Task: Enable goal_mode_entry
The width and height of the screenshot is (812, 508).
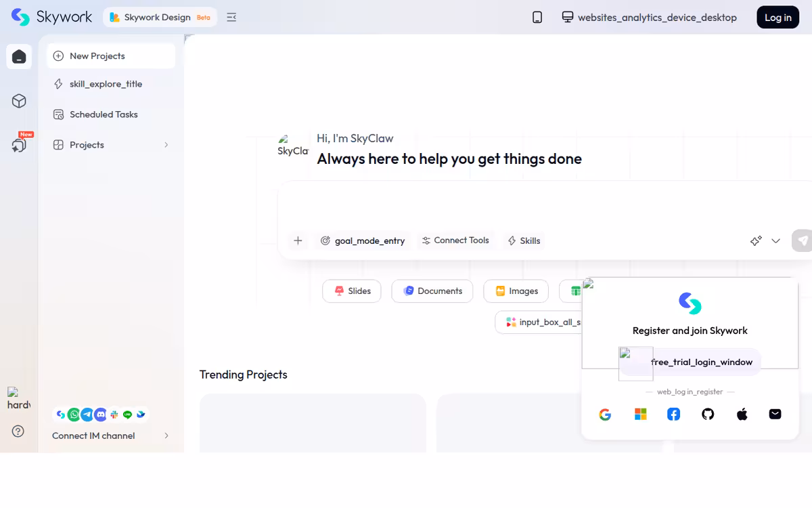Action: (x=363, y=240)
